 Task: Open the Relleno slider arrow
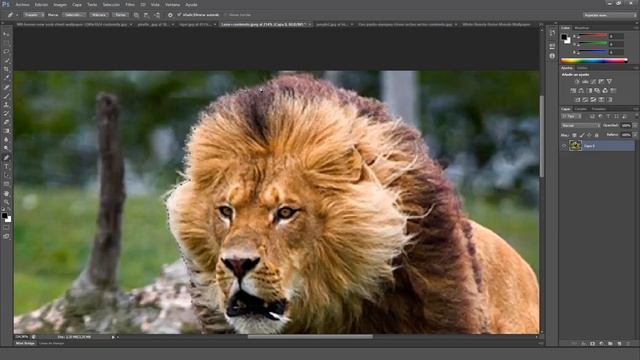635,135
